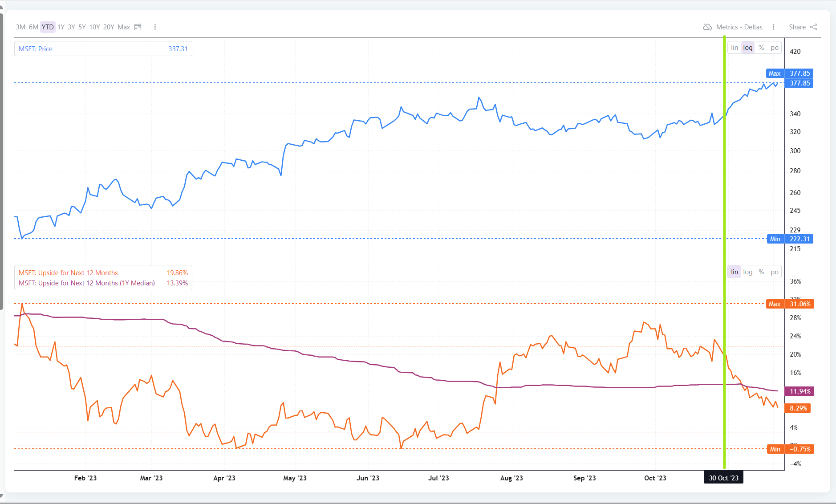Click the 20% upside axis tick

[795, 354]
